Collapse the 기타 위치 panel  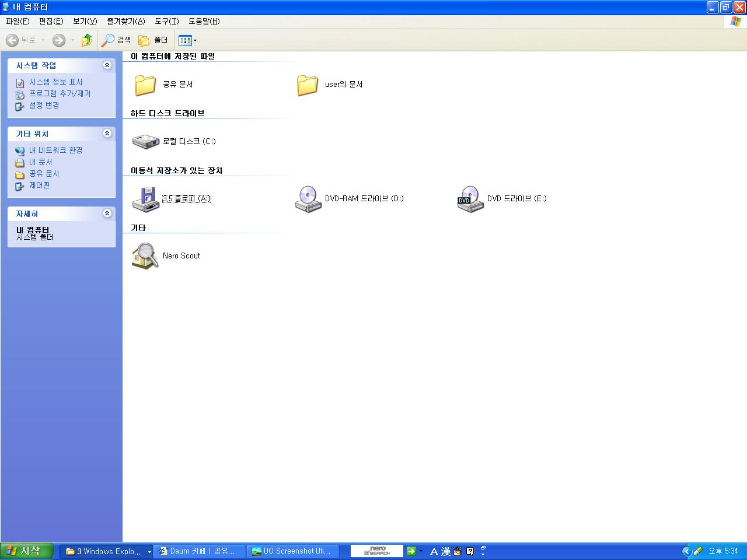click(107, 134)
